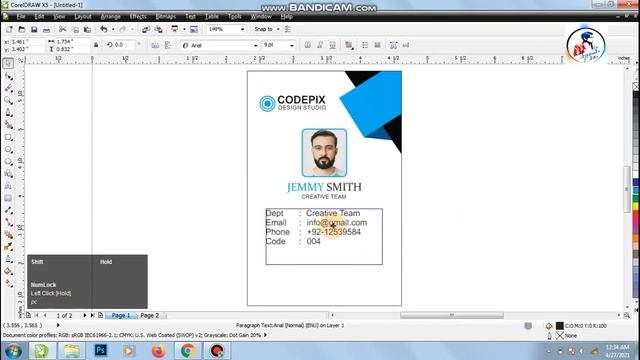Expand the document color profiles arrow
This screenshot has width=640, height=360.
tap(266, 335)
